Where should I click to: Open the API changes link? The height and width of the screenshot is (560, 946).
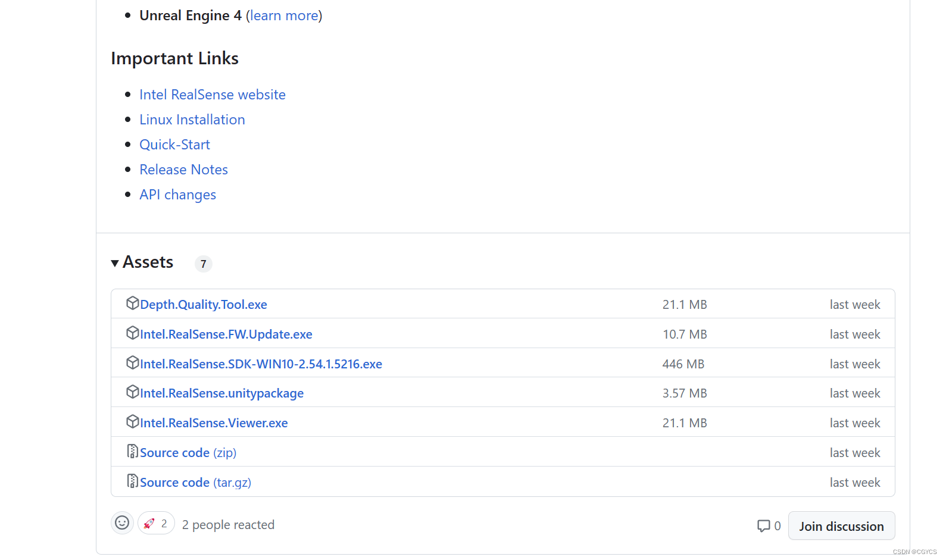coord(178,195)
